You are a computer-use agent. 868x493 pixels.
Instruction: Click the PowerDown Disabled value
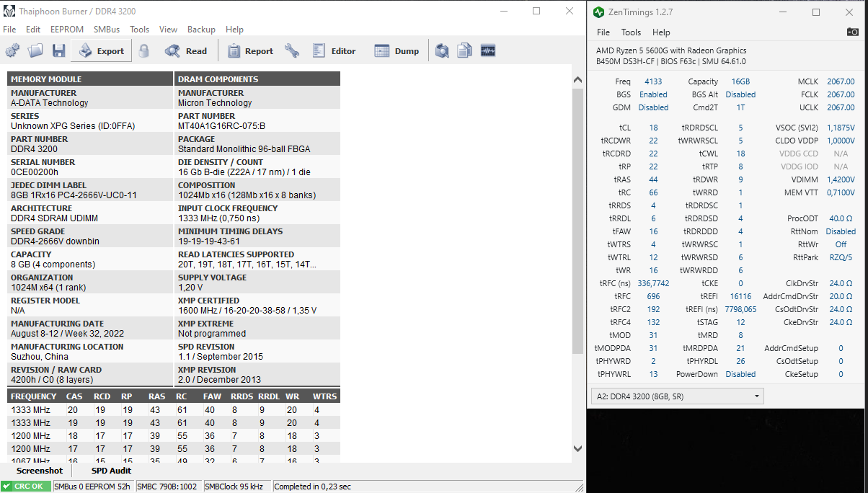point(740,374)
